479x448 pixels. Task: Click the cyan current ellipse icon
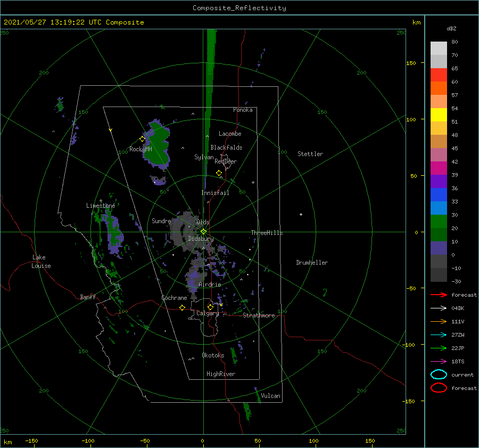pyautogui.click(x=439, y=374)
